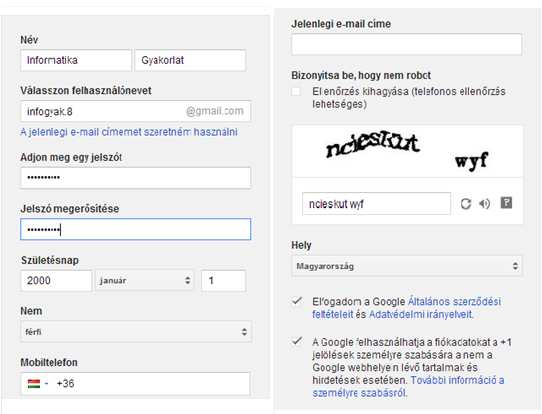This screenshot has width=542, height=414.
Task: Click the username field with infogyak.8
Action: [x=136, y=111]
